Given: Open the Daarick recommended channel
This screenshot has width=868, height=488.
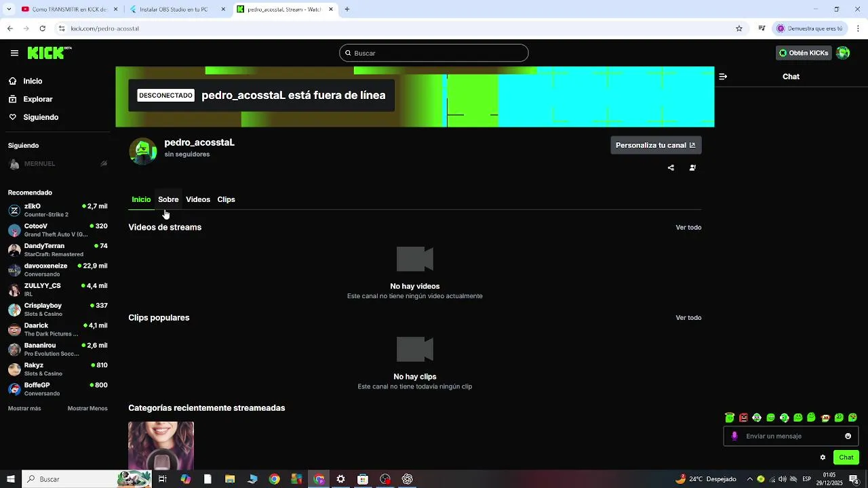Looking at the screenshot, I should tap(58, 329).
